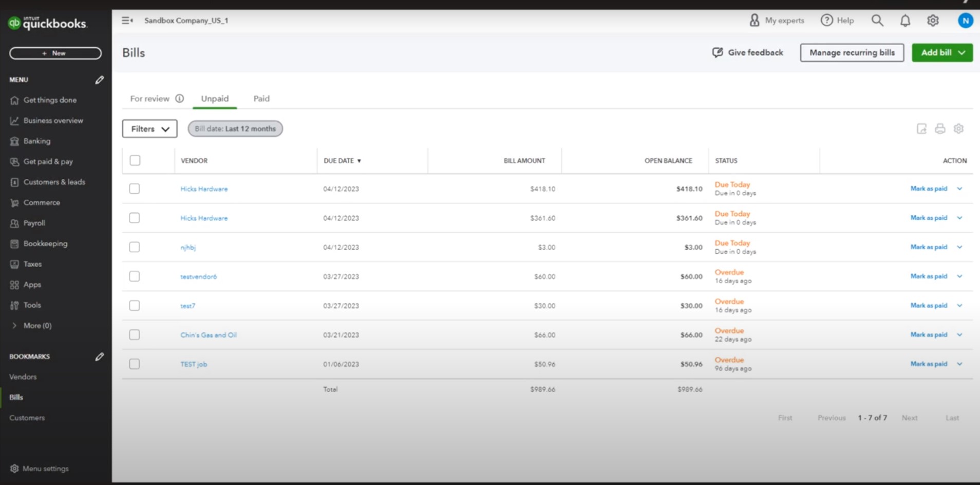Click the print bills icon
Viewport: 980px width, 485px height.
(940, 129)
